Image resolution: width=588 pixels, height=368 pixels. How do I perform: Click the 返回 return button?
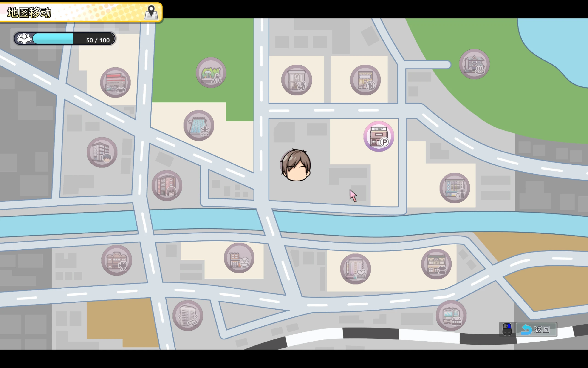click(x=536, y=330)
